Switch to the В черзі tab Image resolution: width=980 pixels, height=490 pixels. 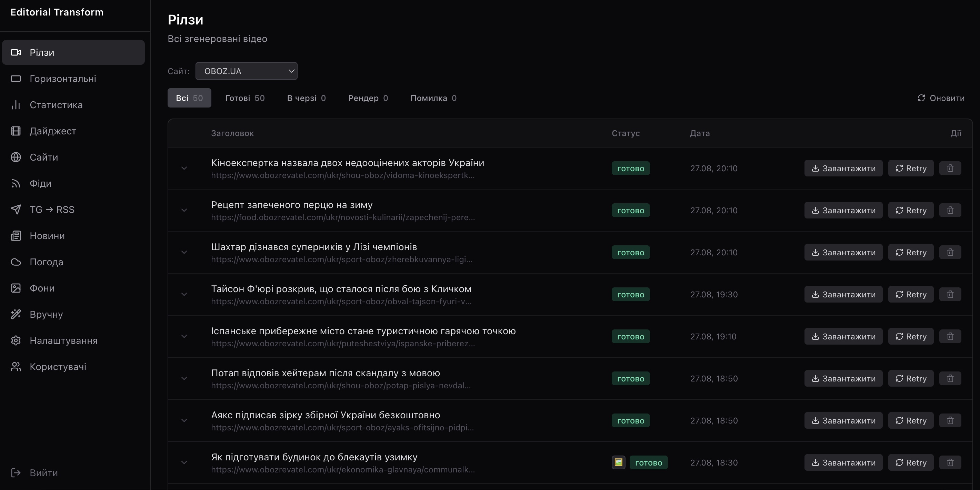coord(306,98)
